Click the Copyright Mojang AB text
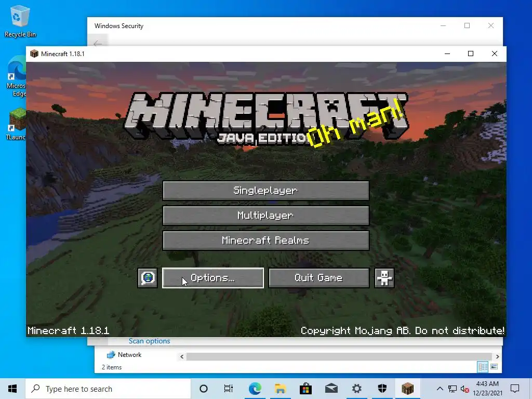 click(x=403, y=330)
